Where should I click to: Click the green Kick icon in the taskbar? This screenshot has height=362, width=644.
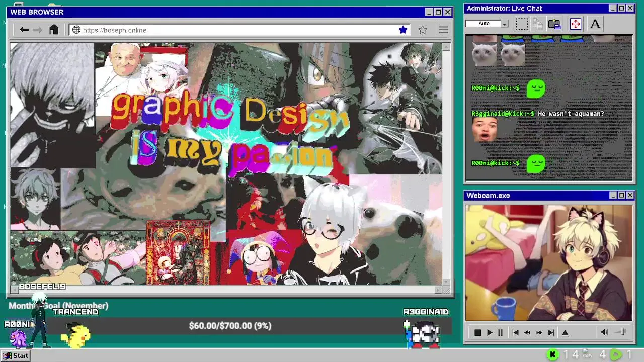click(x=552, y=355)
